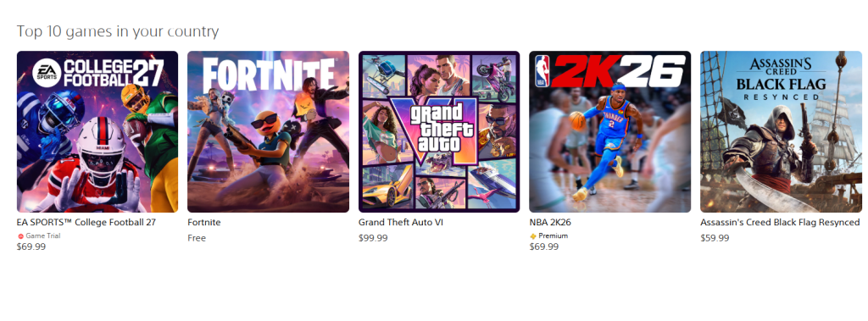Click the Fortnite logo text on cover
868x321 pixels.
[269, 75]
